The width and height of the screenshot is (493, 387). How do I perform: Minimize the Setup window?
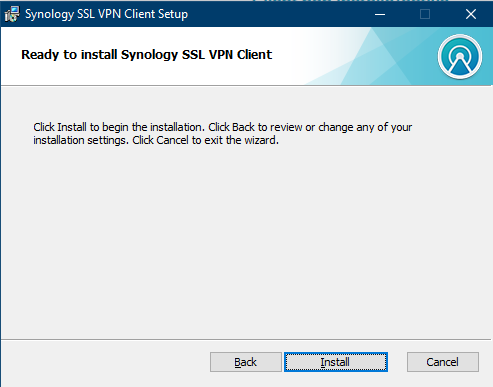pyautogui.click(x=380, y=14)
